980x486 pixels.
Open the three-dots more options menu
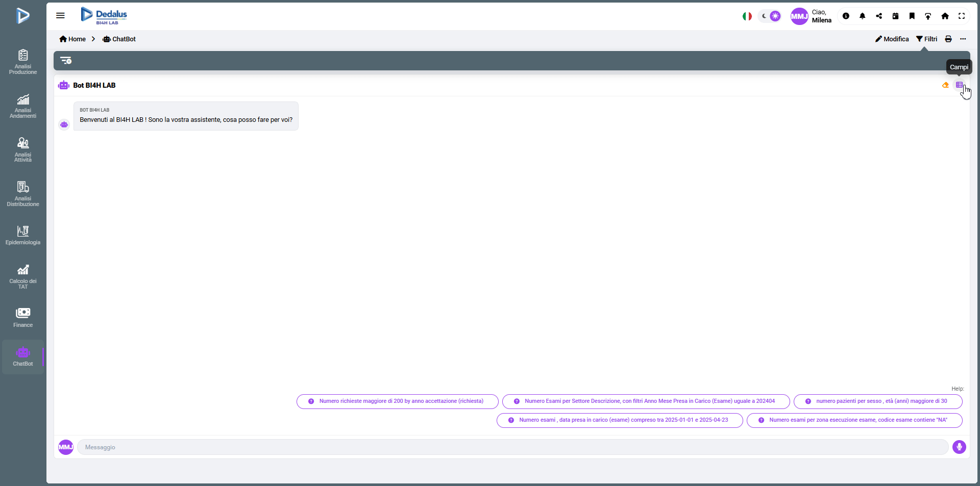point(963,39)
